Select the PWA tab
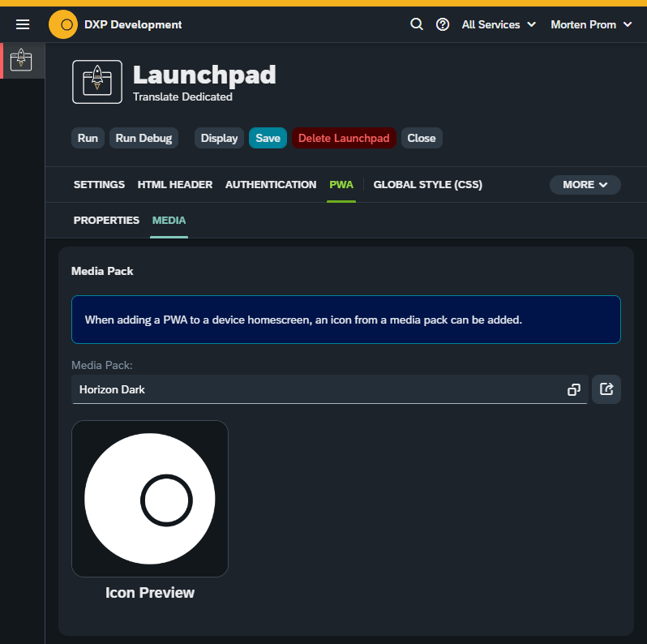Screen dimensions: 647x644 341,185
